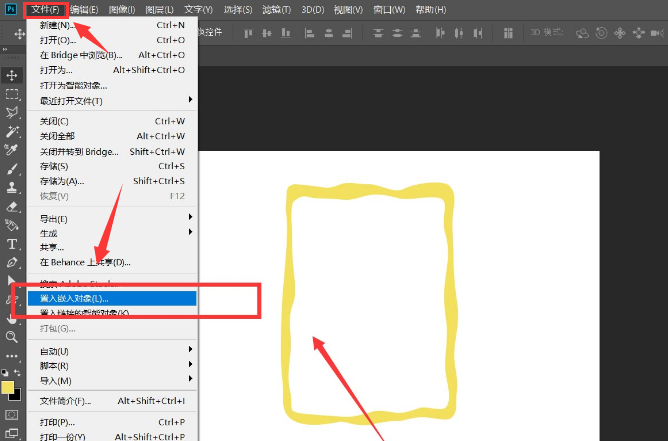668x441 pixels.
Task: Choose 新建(N)... from File menu
Action: (x=112, y=25)
